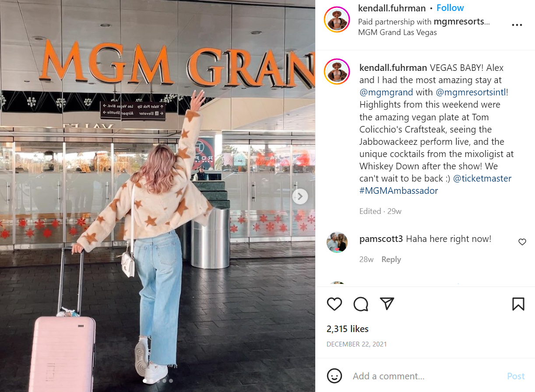Share the post via paper plane icon
This screenshot has width=535, height=392.
coord(387,304)
